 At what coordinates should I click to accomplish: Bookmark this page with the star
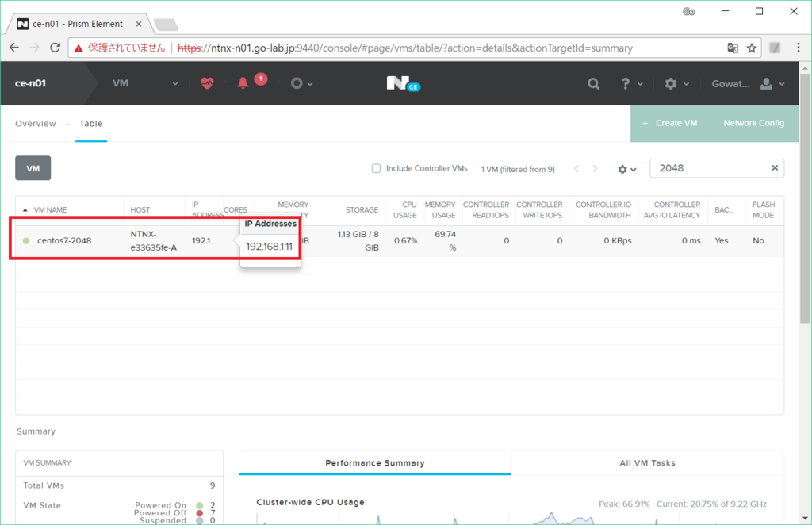coord(752,48)
